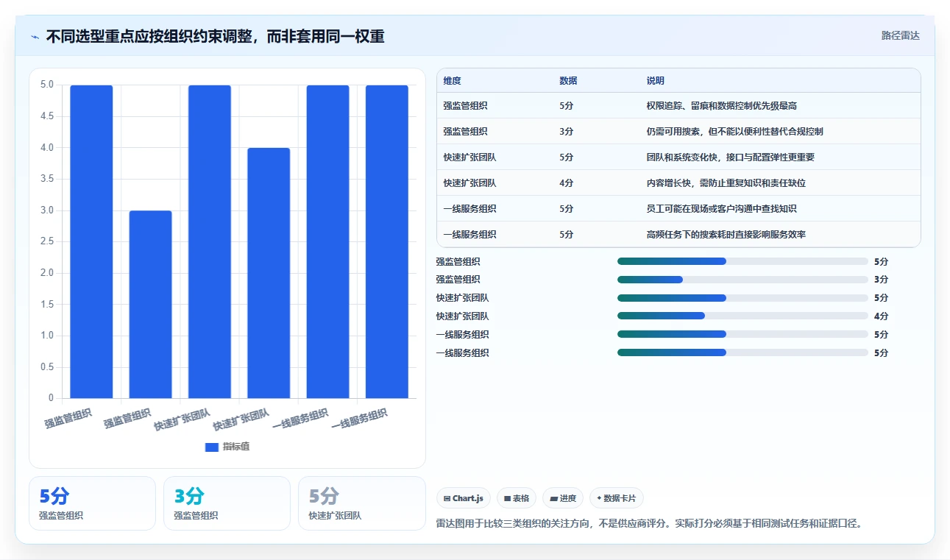
Task: Click the footnote starting 雷达图用于比较三类组织
Action: [648, 524]
